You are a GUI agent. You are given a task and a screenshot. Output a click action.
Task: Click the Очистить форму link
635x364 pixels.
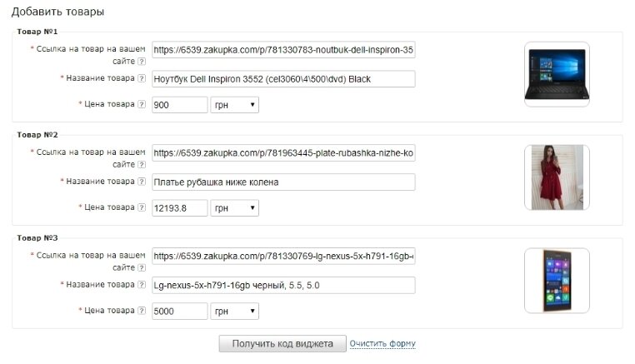click(x=382, y=344)
